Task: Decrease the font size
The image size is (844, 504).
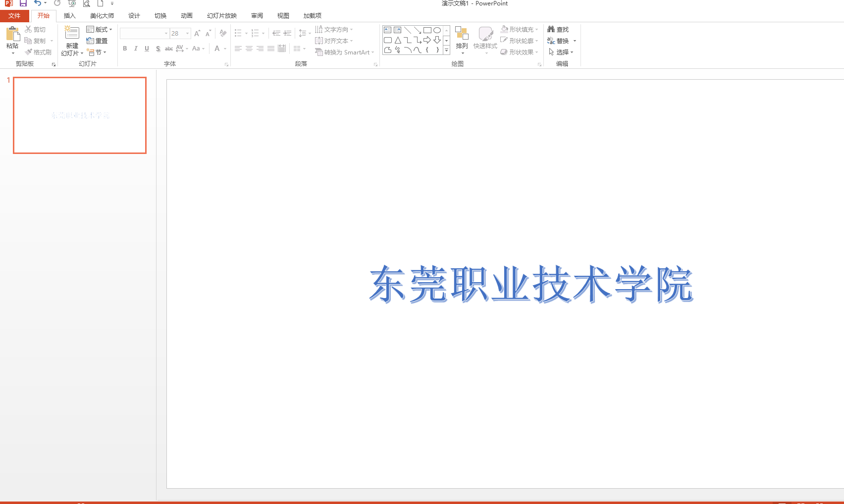Action: 208,33
